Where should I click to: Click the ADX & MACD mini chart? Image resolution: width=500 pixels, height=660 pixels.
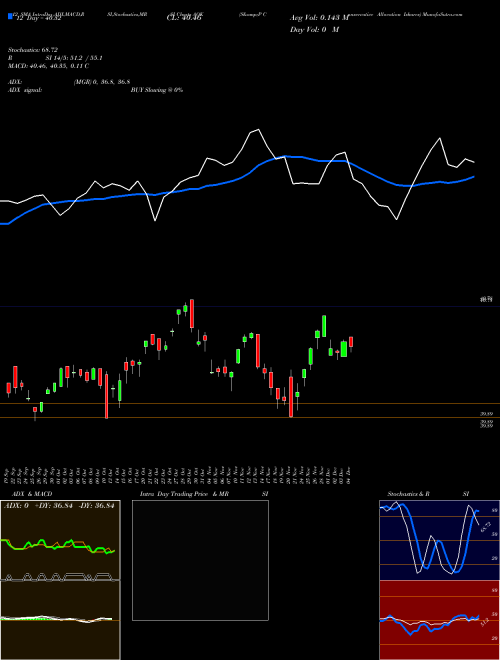click(x=60, y=580)
